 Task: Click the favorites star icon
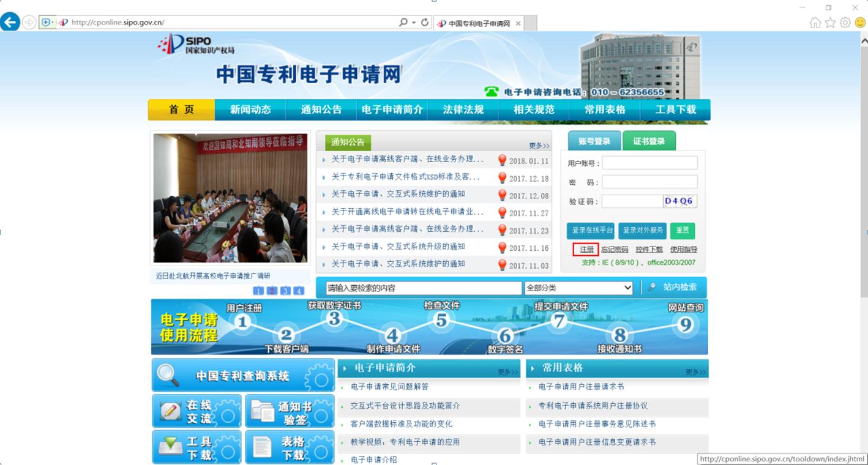830,23
